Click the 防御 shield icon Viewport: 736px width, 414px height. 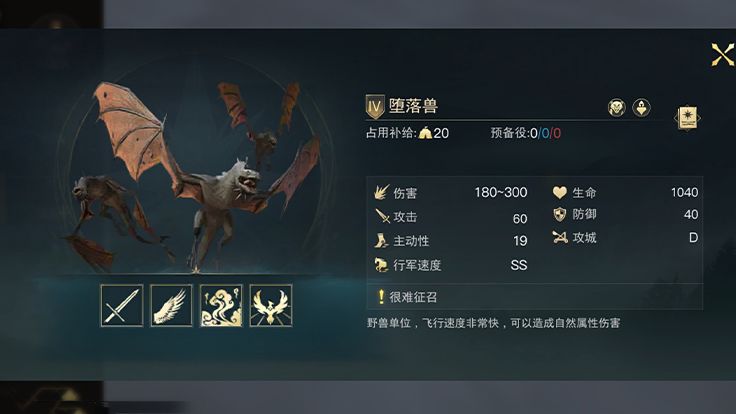(x=560, y=215)
